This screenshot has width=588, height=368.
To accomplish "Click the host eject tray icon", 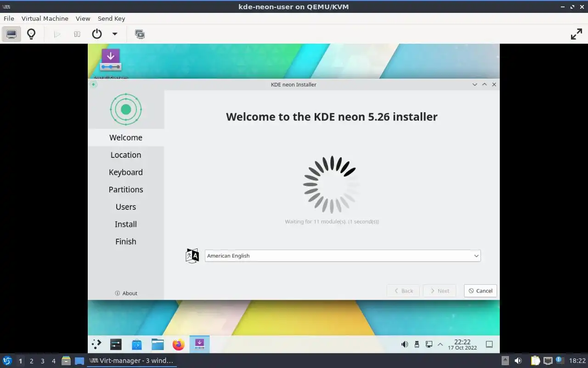I will coord(505,361).
